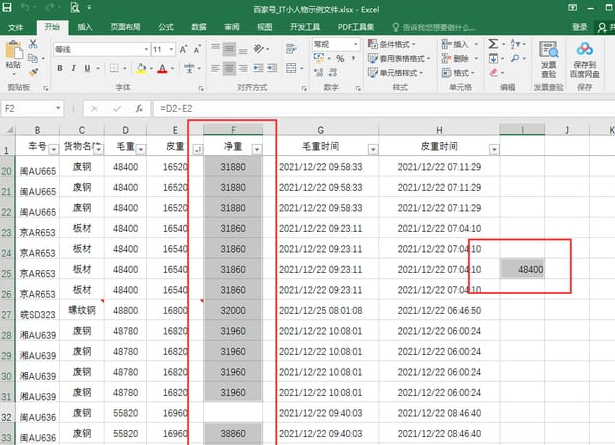The height and width of the screenshot is (445, 615).
Task: Increase the font size
Action: [x=183, y=49]
